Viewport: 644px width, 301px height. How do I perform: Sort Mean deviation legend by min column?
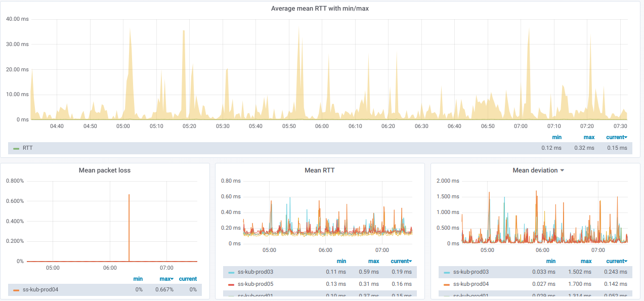tap(550, 261)
